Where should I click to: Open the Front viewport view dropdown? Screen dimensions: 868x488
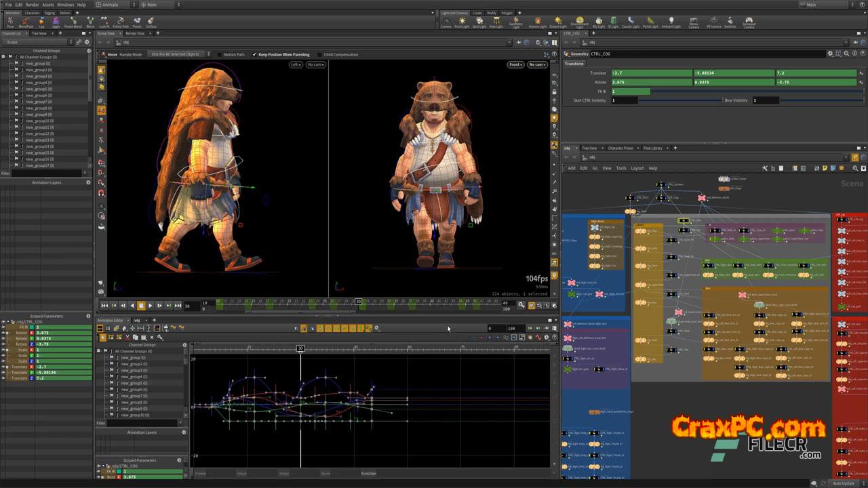tap(516, 64)
